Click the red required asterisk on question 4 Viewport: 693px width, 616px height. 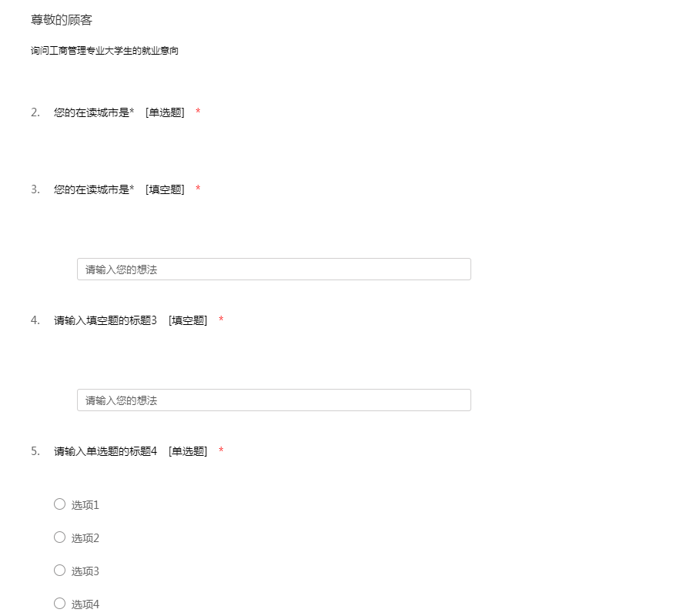click(x=221, y=320)
